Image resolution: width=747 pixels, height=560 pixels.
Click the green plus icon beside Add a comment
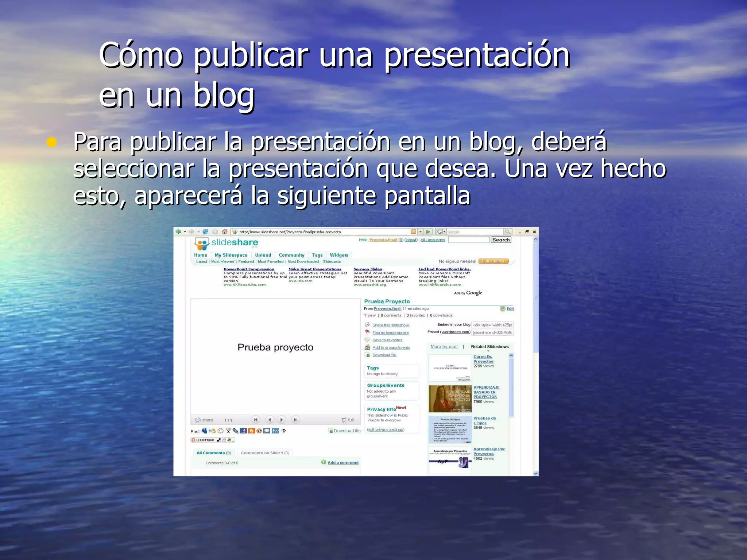coord(324,462)
